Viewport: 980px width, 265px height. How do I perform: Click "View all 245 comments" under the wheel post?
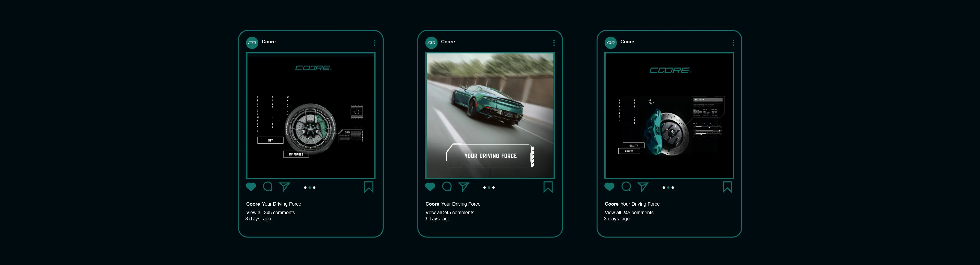pos(271,213)
